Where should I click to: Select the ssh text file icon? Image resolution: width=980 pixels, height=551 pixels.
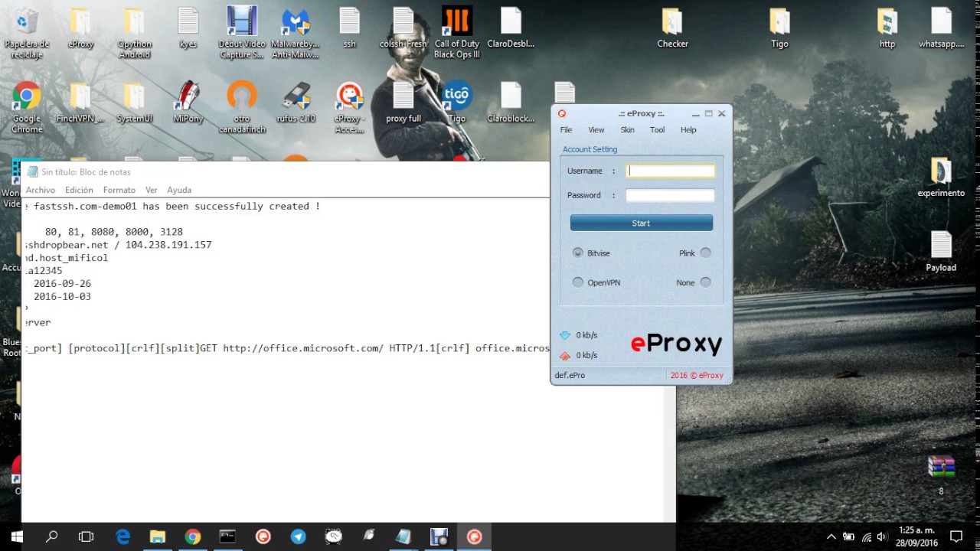[349, 29]
